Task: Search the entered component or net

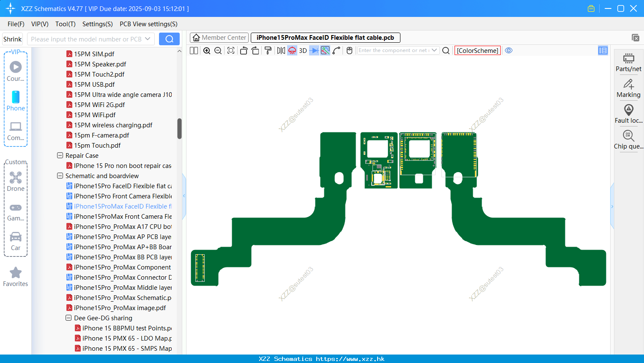Action: 446,51
